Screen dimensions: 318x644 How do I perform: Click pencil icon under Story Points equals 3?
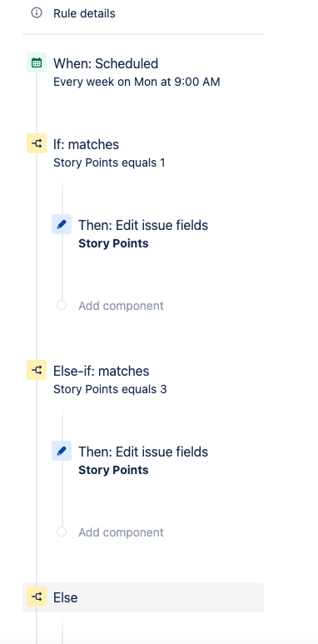[62, 451]
